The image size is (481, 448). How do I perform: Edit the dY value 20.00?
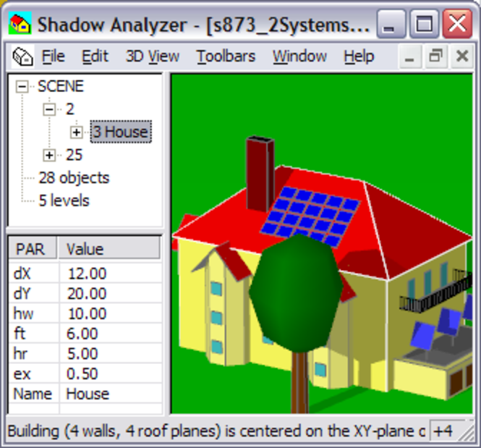tap(110, 293)
